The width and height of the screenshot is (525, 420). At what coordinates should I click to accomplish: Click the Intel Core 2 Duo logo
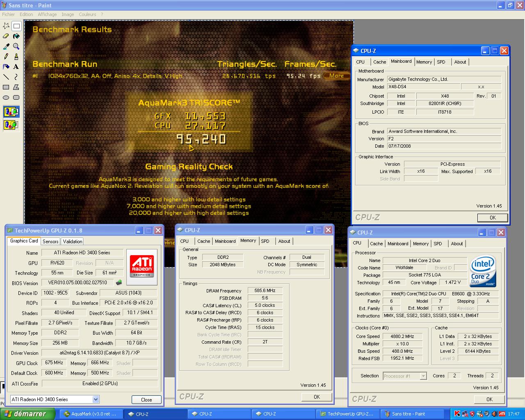click(483, 271)
